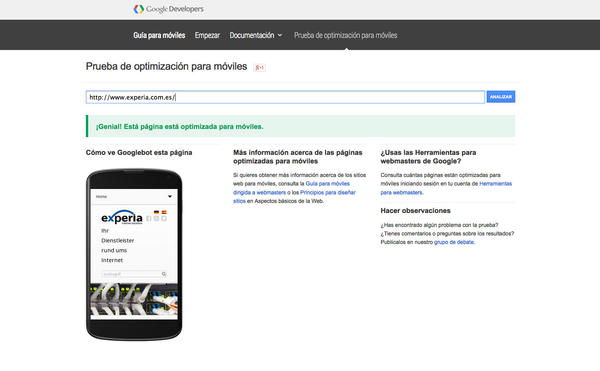The image size is (600, 371).
Task: Click the phone preview thumbnail of the page
Action: pos(134,254)
